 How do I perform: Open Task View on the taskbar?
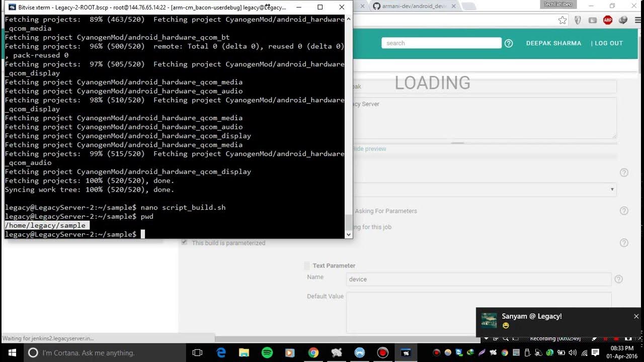(197, 353)
